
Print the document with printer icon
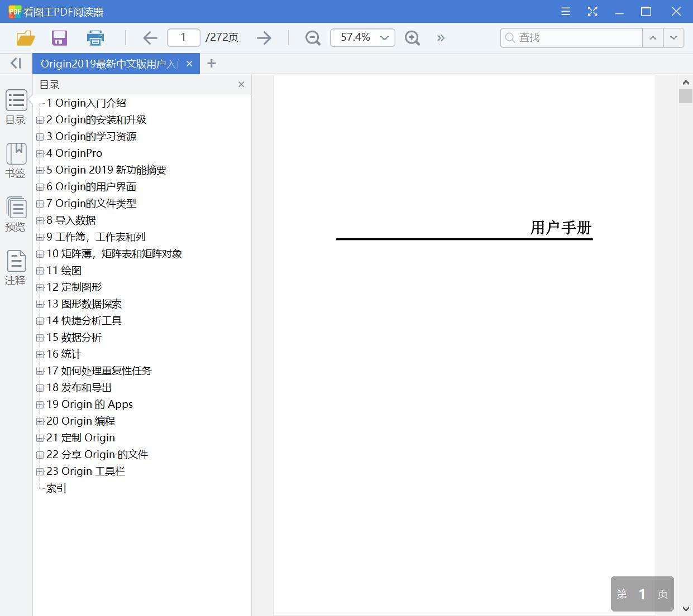coord(95,38)
